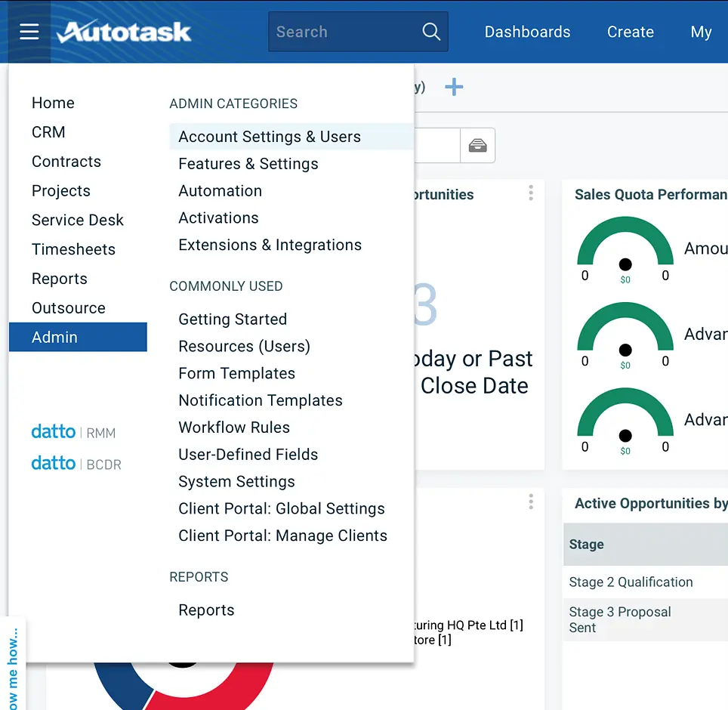Open the Dashboards menu
Screen dimensions: 728x710
point(527,32)
